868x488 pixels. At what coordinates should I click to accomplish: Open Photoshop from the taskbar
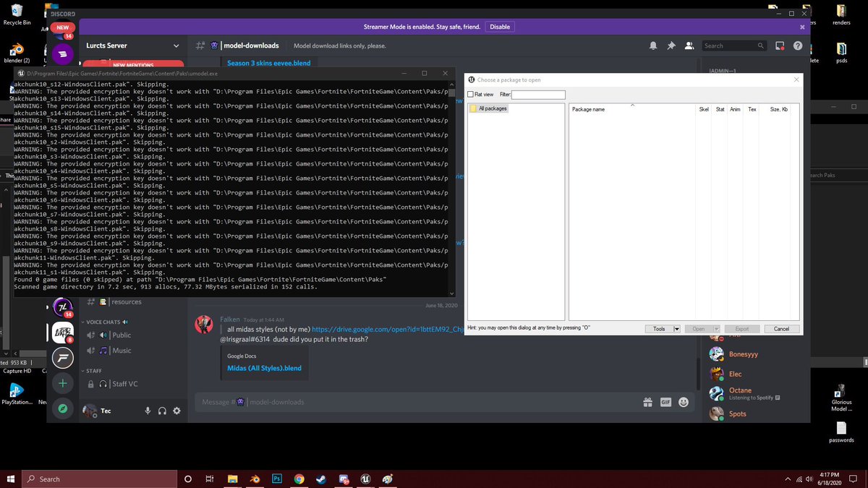coord(276,479)
